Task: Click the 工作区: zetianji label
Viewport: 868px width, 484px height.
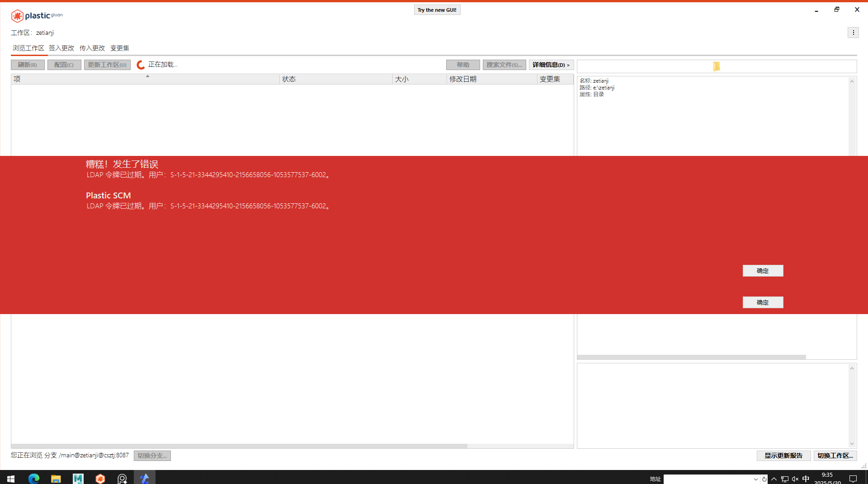Action: pos(33,33)
